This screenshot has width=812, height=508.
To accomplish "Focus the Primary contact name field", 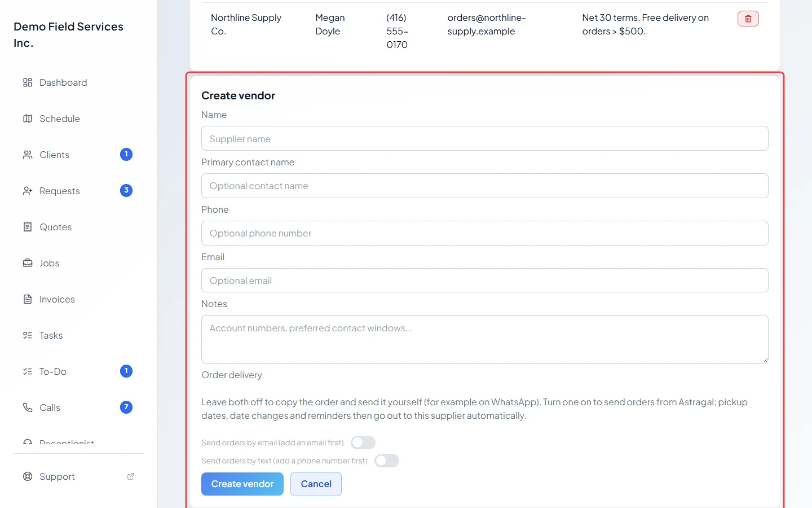I will 485,186.
